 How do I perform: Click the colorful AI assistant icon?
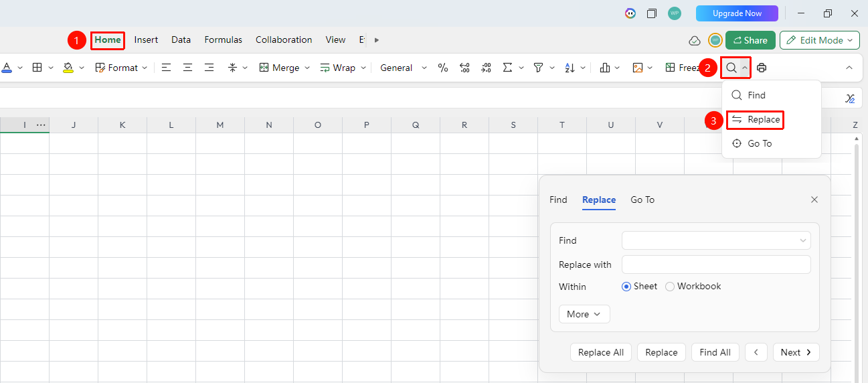[630, 13]
